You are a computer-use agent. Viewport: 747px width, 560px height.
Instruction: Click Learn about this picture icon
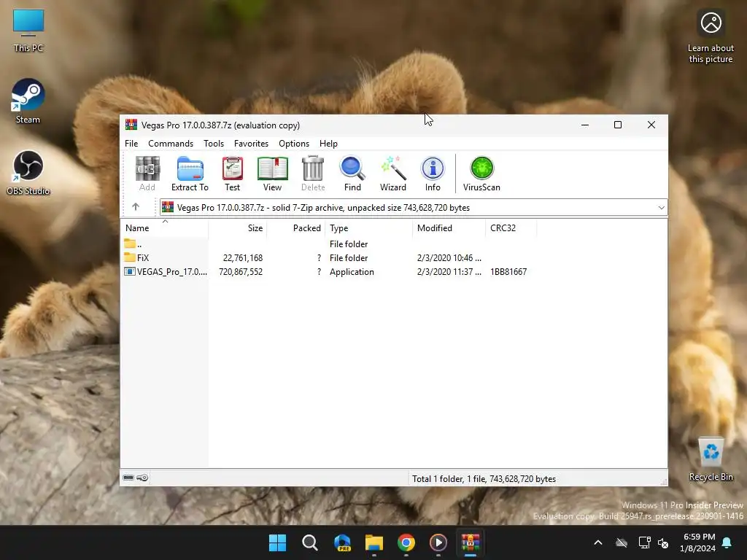(x=711, y=36)
